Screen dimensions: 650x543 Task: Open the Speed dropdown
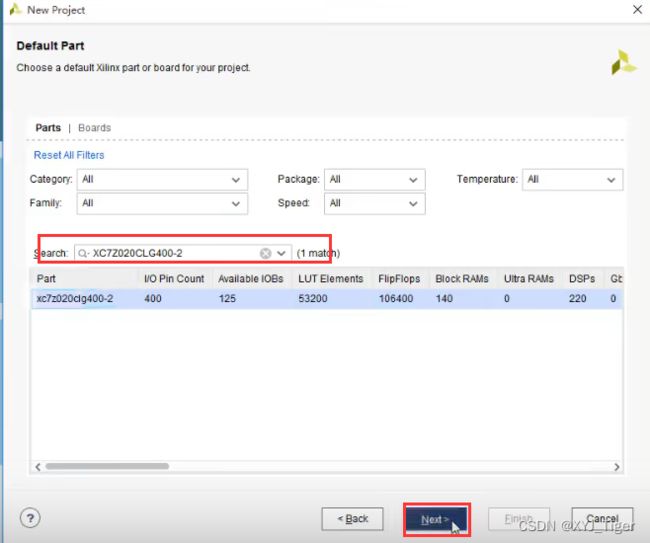click(x=374, y=203)
